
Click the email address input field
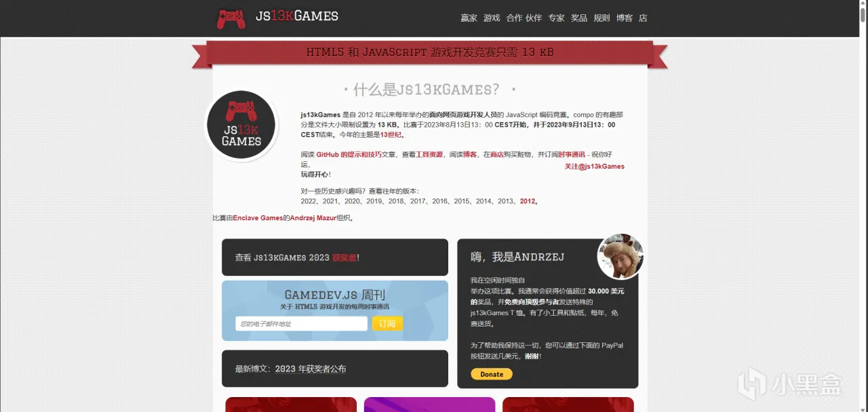[301, 324]
